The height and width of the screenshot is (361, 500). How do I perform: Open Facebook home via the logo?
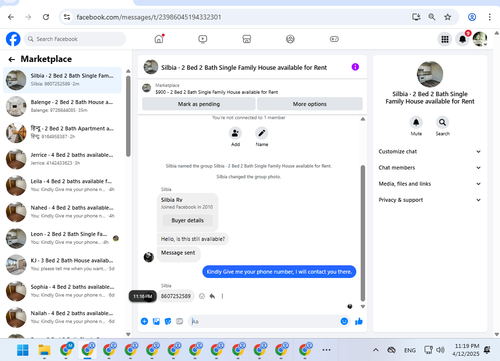point(13,39)
